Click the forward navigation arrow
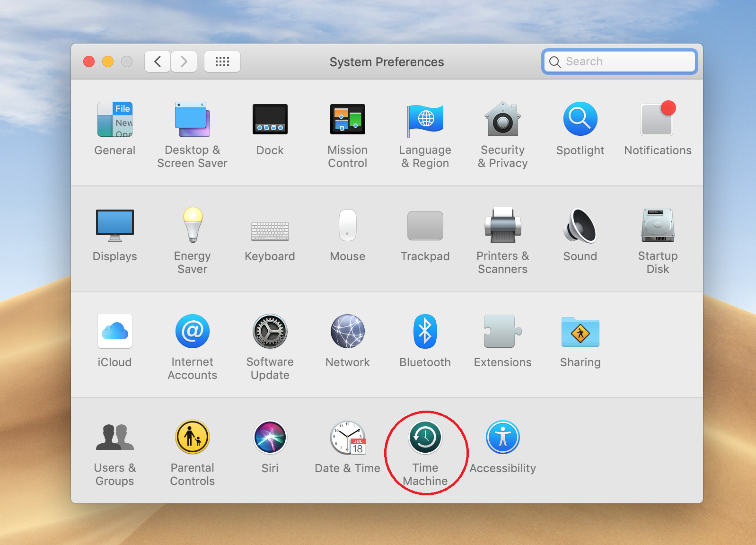 pos(184,62)
